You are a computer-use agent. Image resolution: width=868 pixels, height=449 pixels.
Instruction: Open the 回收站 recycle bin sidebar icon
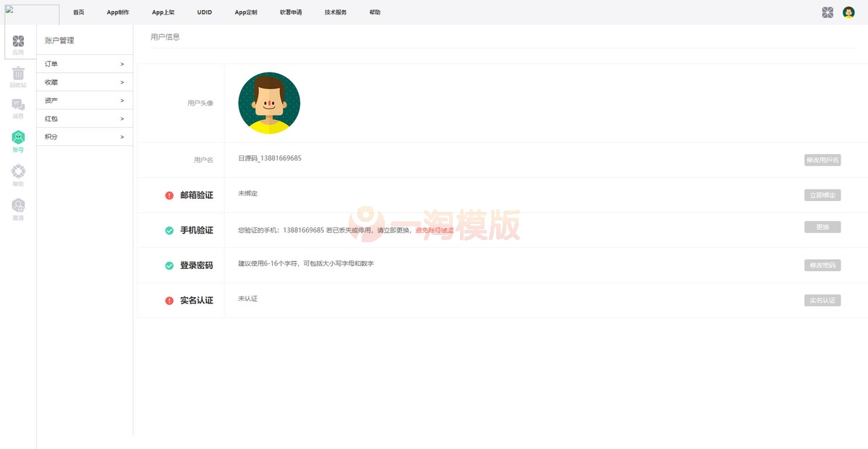tap(18, 76)
